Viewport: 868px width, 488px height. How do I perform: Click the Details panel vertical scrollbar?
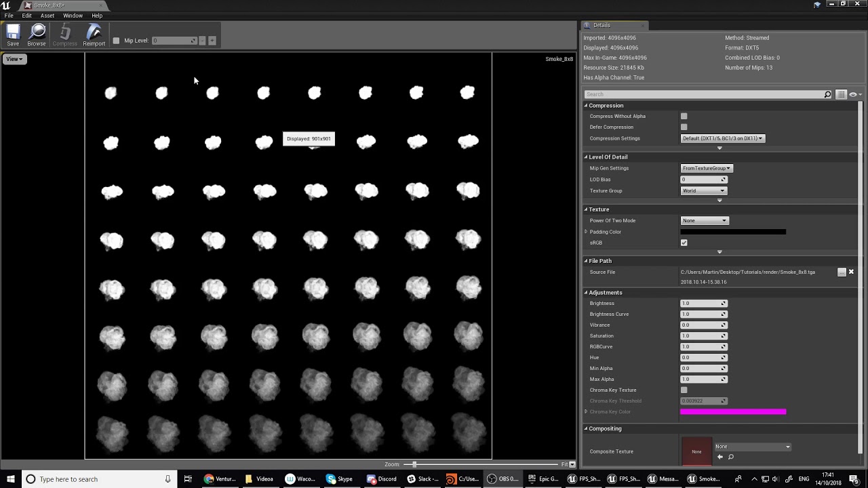tap(861, 278)
